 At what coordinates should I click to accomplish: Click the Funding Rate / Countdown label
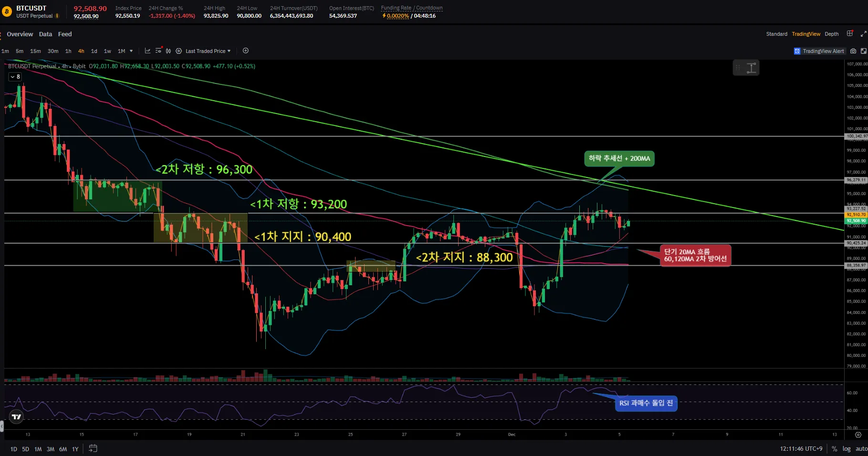411,8
